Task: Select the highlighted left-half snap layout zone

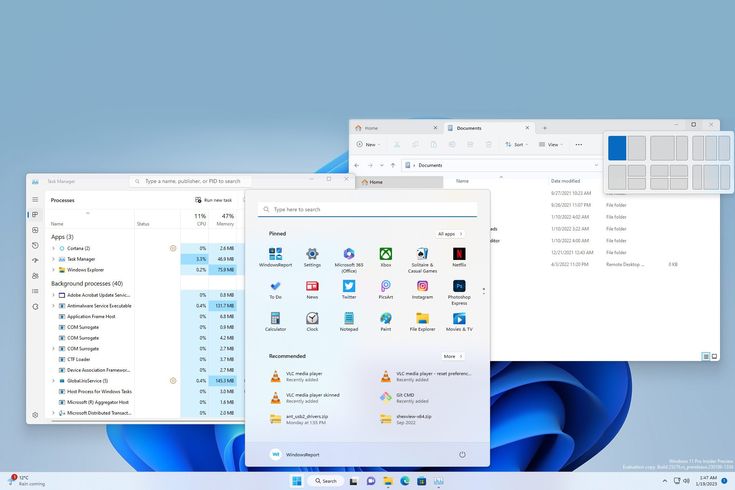Action: [x=617, y=148]
